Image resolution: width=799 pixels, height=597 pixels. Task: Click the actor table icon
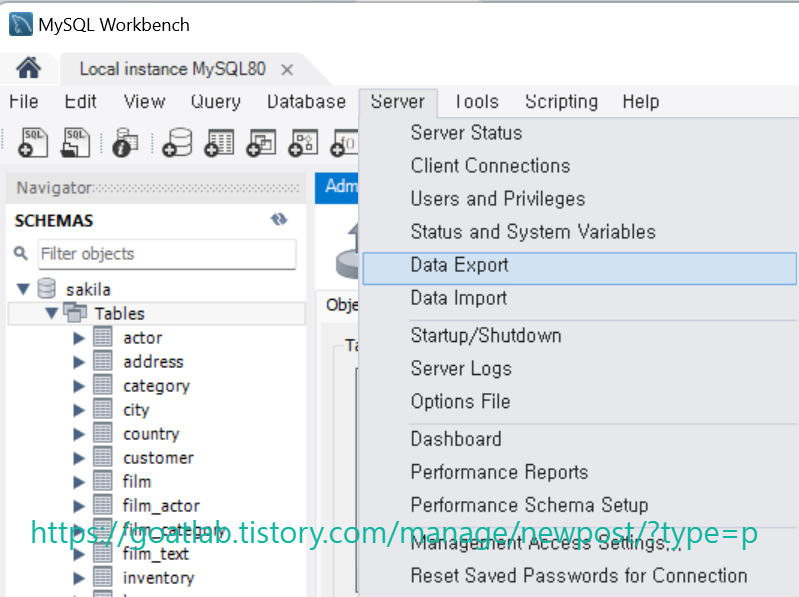point(102,337)
